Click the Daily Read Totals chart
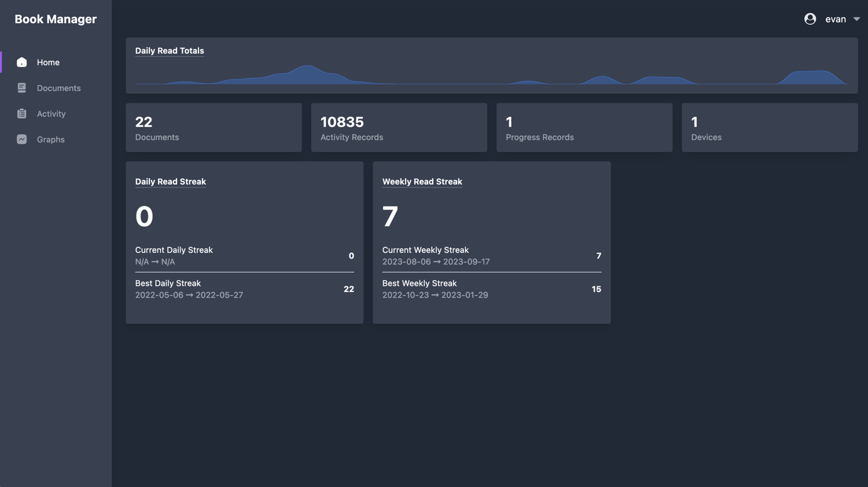 point(491,75)
